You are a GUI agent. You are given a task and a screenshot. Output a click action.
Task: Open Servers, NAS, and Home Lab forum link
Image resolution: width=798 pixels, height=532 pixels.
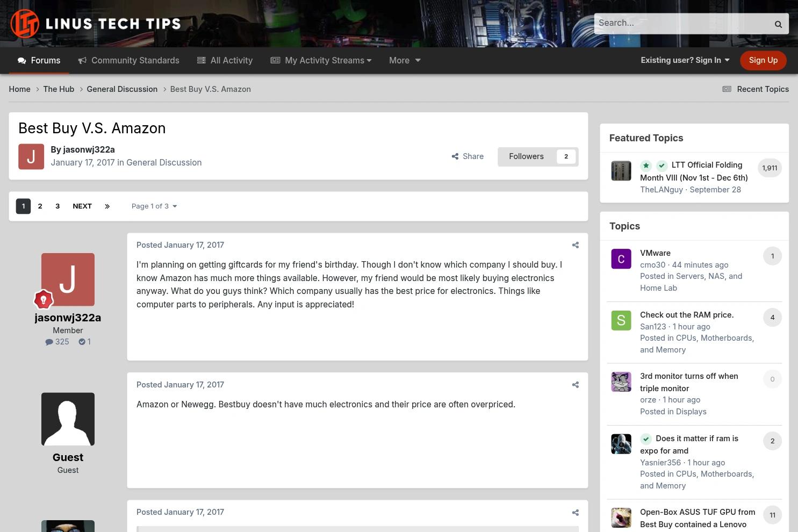pyautogui.click(x=691, y=282)
